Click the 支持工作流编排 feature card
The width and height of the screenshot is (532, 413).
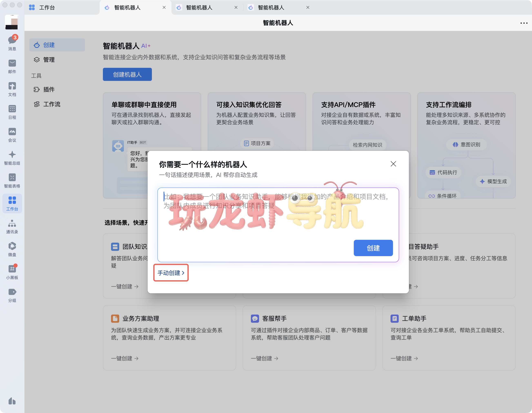click(466, 145)
